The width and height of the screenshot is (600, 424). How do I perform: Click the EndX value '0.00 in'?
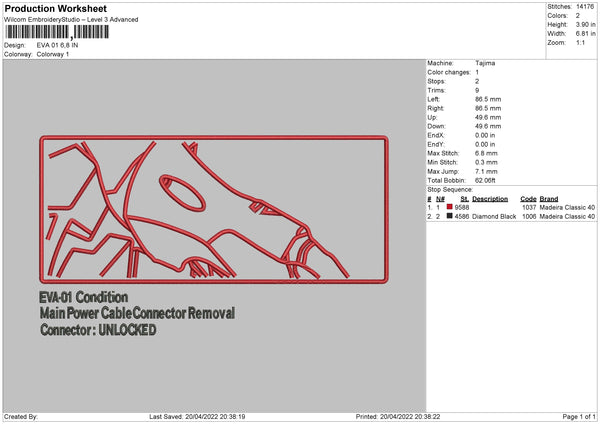click(x=485, y=135)
